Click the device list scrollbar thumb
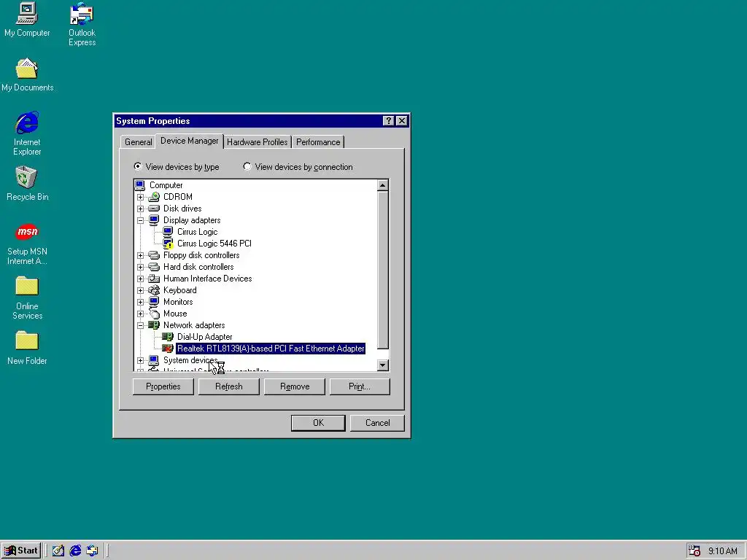 tap(382, 270)
